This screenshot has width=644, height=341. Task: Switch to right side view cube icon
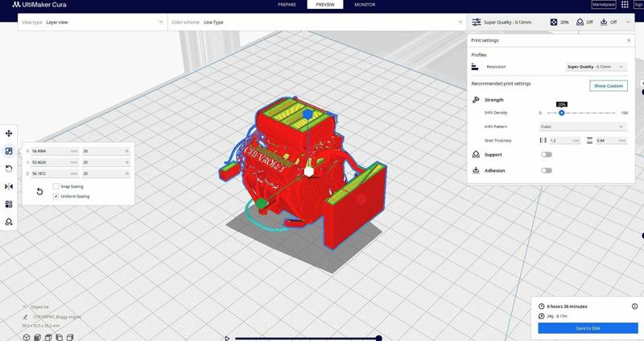(x=70, y=337)
